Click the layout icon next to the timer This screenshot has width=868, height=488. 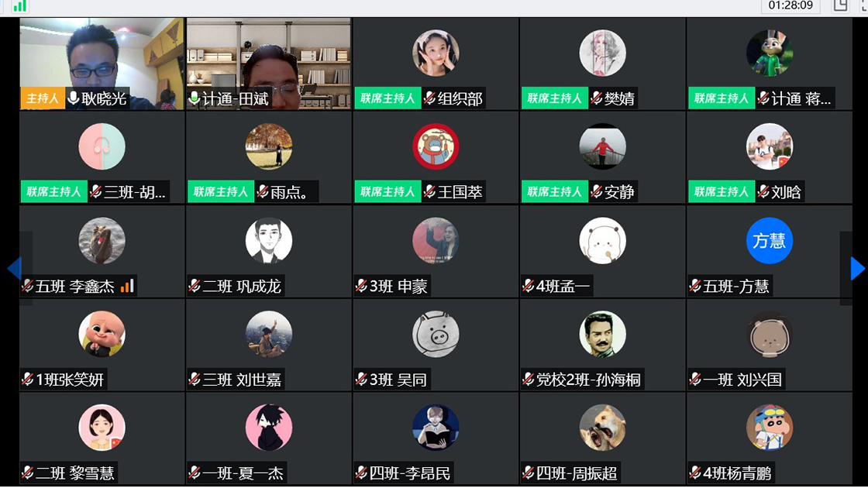pos(840,6)
